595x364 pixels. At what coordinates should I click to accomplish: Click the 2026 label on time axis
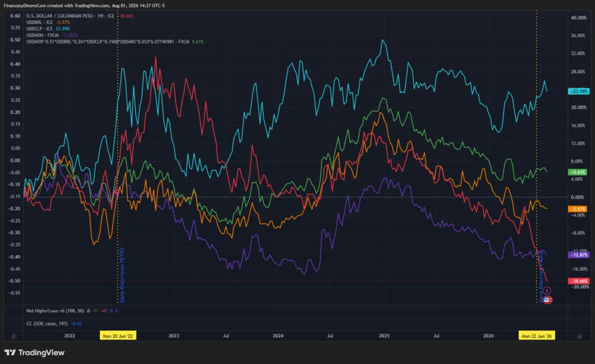tap(488, 336)
